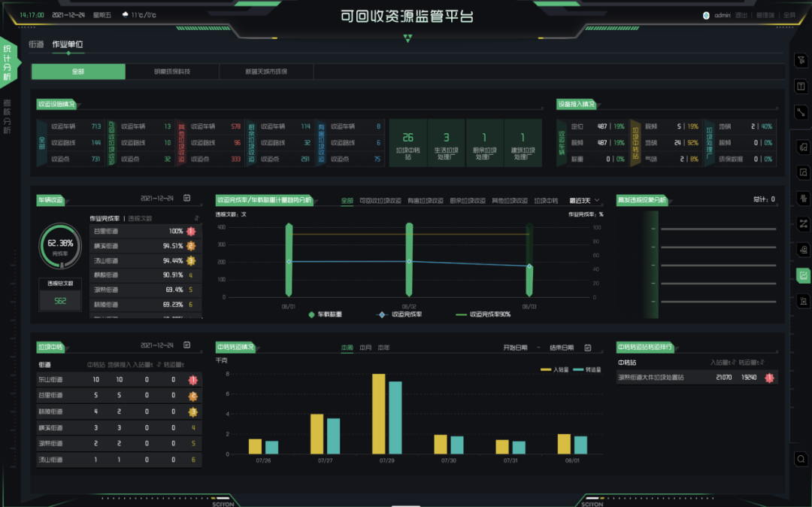Open the calendar icon in 车辆收运 panel
Viewport: 812px width, 507px height.
coord(187,199)
